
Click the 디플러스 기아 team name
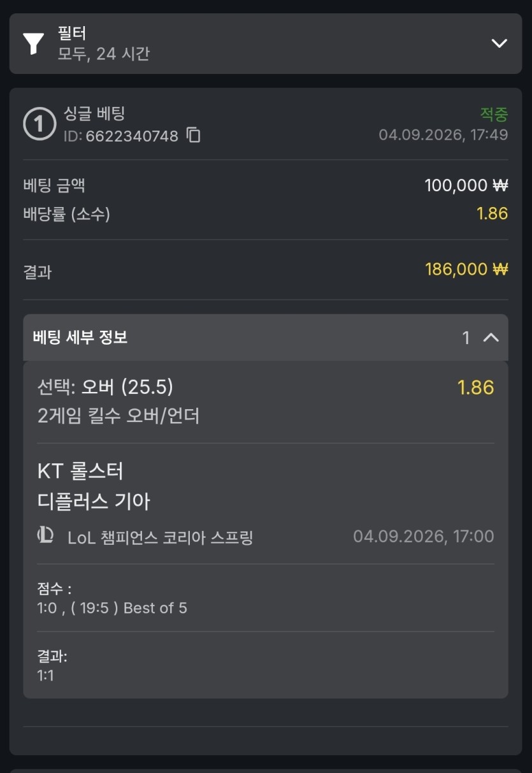coord(94,502)
